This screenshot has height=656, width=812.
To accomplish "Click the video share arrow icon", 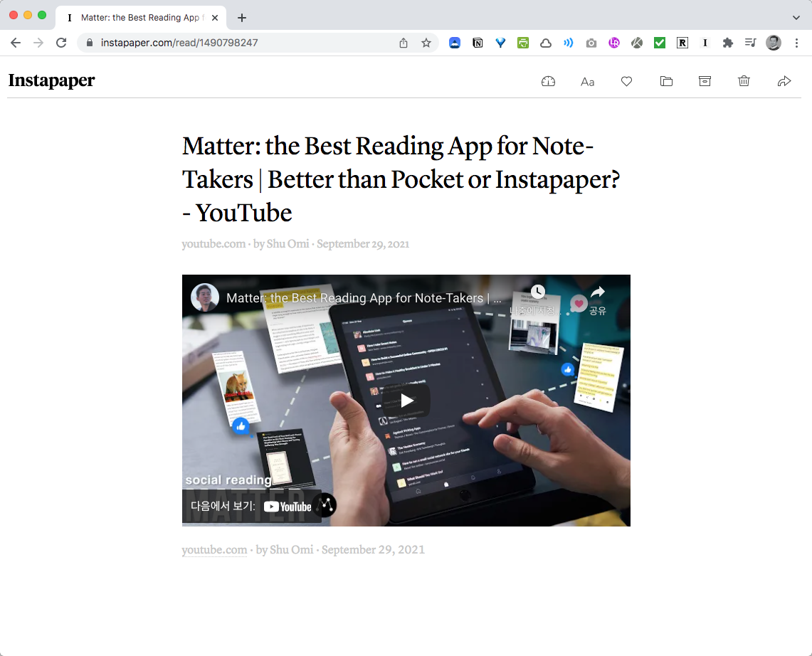I will [x=598, y=292].
